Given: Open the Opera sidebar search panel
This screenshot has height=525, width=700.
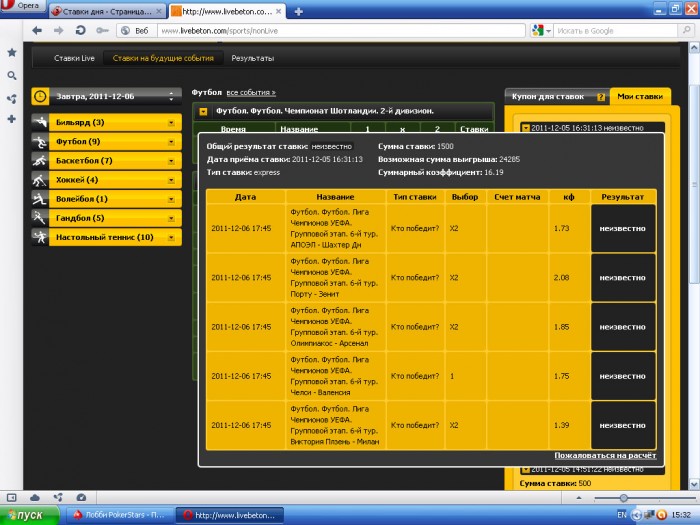Looking at the screenshot, I should pos(12,75).
